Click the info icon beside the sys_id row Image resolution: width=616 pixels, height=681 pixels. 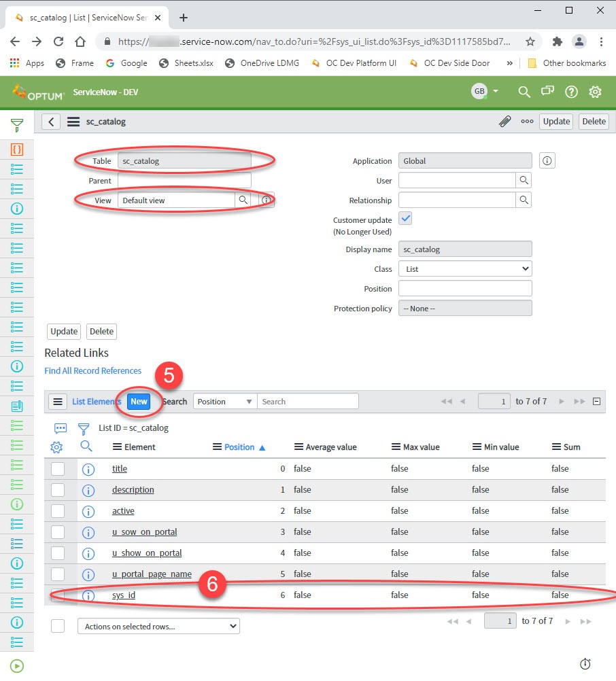[x=88, y=595]
